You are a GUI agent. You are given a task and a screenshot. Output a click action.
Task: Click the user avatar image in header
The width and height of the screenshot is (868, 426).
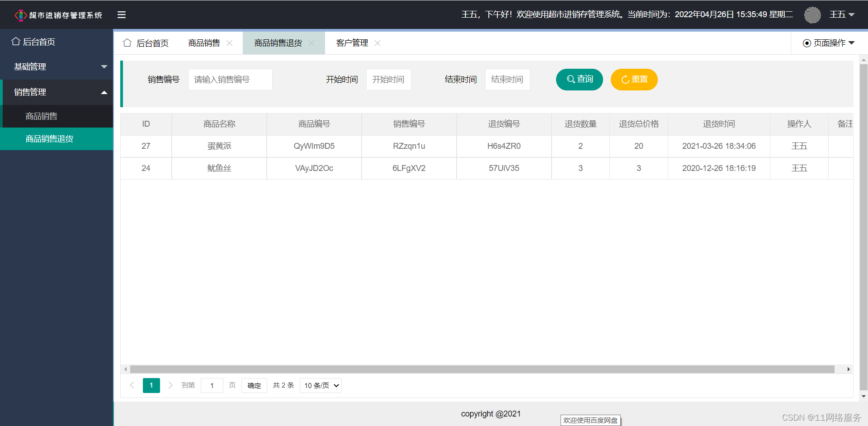coord(812,15)
